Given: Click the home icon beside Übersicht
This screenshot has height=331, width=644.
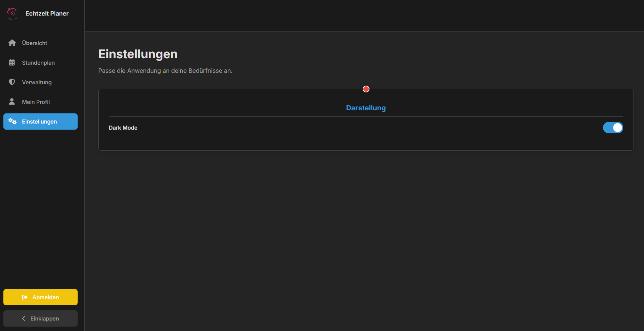Looking at the screenshot, I should pos(12,43).
